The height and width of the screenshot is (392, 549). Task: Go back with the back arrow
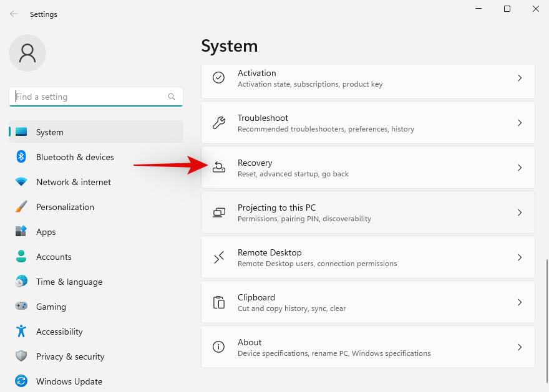14,14
